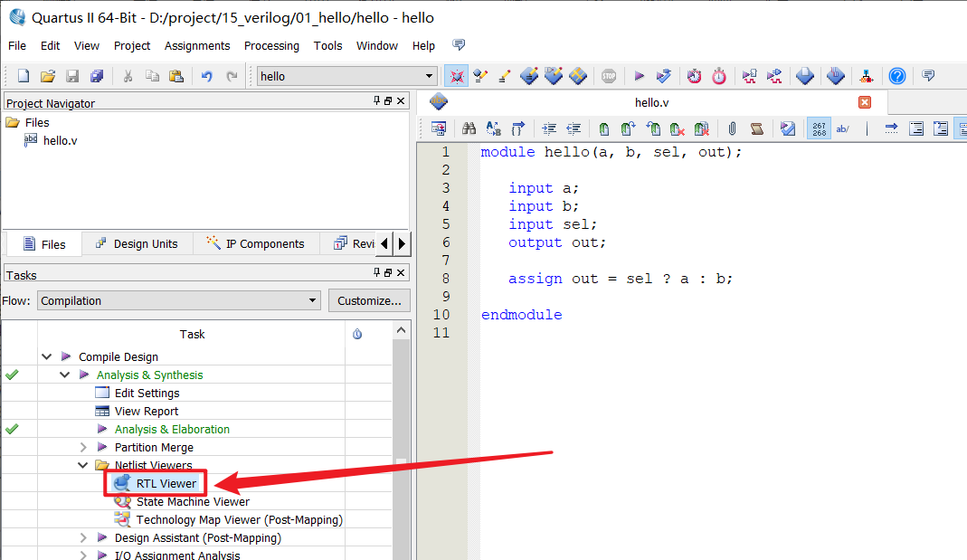Open the Assignments menu

(x=196, y=45)
